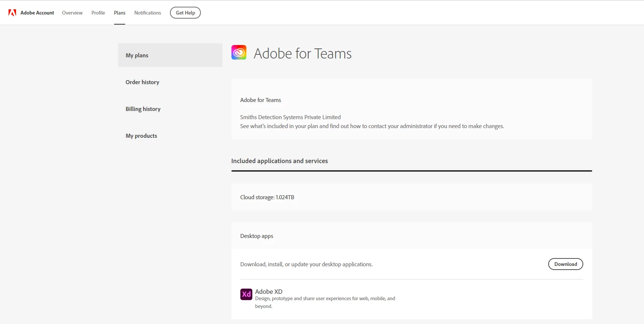Click the Adobe logo icon
The height and width of the screenshot is (324, 644).
12,13
